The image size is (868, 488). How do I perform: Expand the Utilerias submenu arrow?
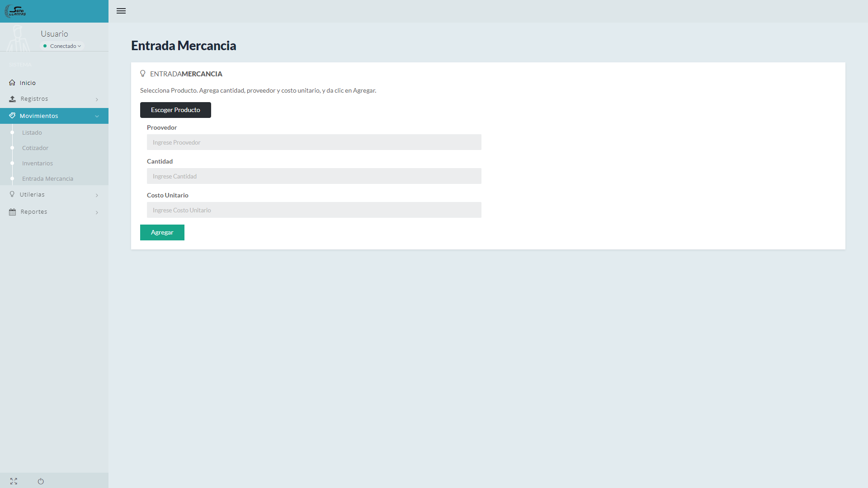97,195
